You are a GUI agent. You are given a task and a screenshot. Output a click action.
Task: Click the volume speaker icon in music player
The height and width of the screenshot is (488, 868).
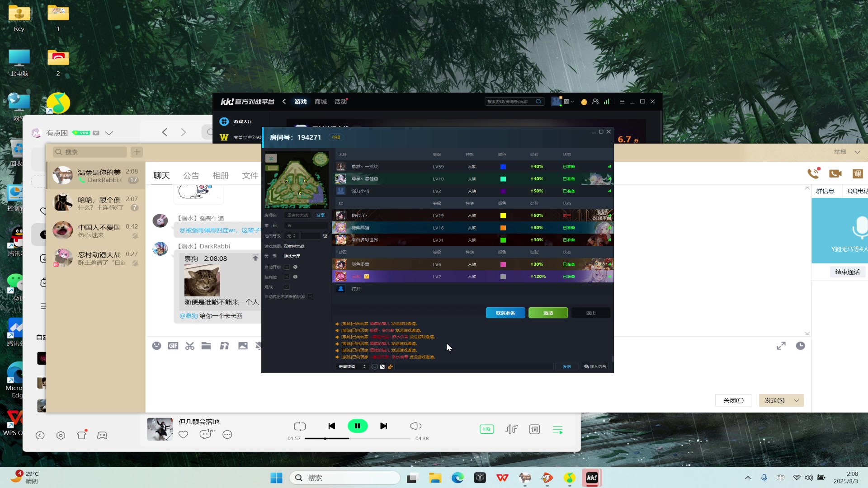415,426
